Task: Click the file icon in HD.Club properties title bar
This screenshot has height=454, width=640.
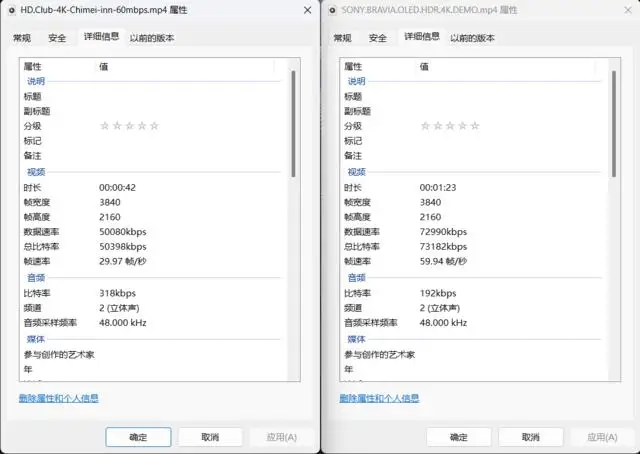Action: 11,10
